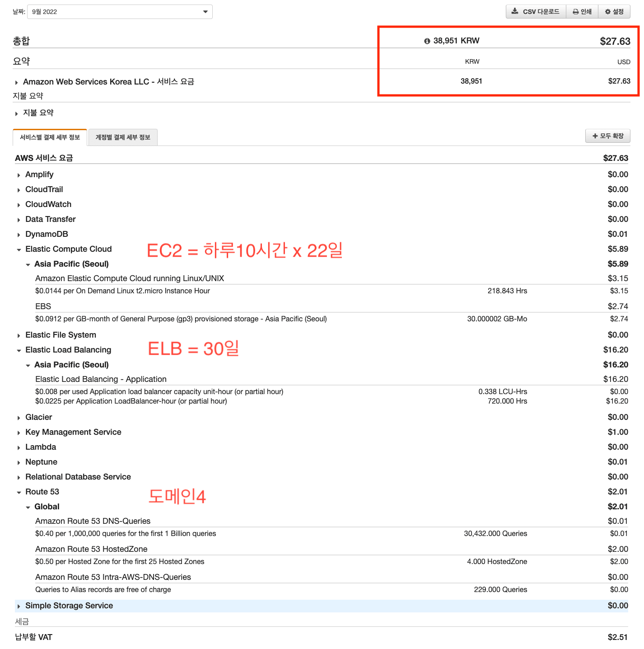This screenshot has width=644, height=649.
Task: Click the Amazon Route 53 DNS-Queries heading
Action: coord(93,521)
